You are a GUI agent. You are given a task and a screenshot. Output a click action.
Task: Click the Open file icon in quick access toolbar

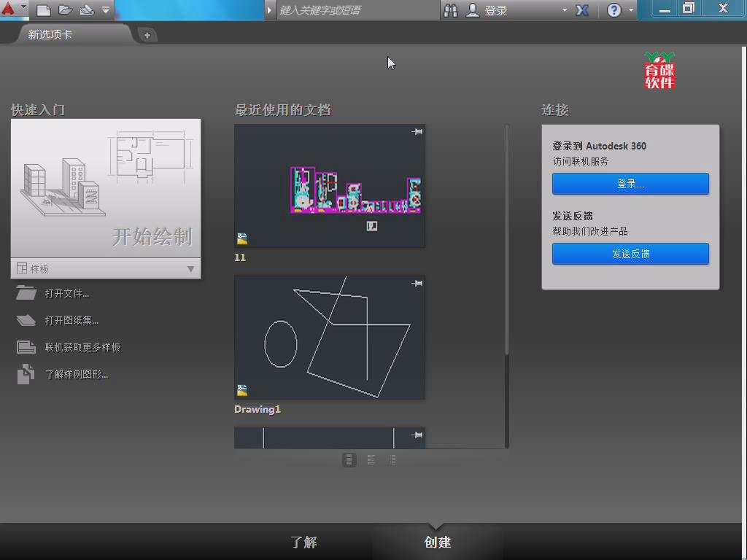coord(65,10)
